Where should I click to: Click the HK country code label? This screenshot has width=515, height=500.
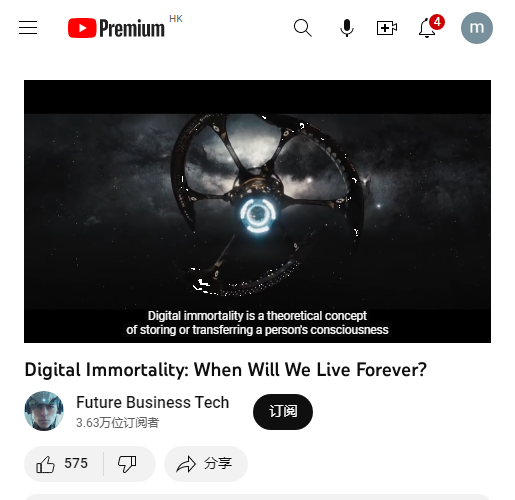[x=176, y=19]
